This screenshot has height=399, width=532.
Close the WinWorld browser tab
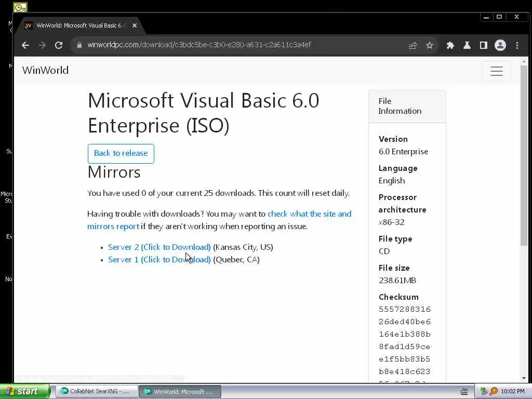[x=135, y=25]
